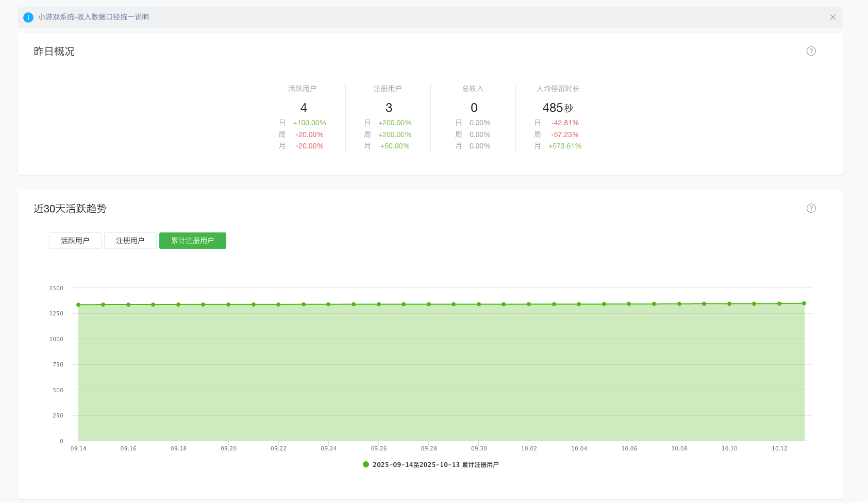Click the 1500 label on the y-axis
This screenshot has height=503, width=868.
click(x=56, y=288)
